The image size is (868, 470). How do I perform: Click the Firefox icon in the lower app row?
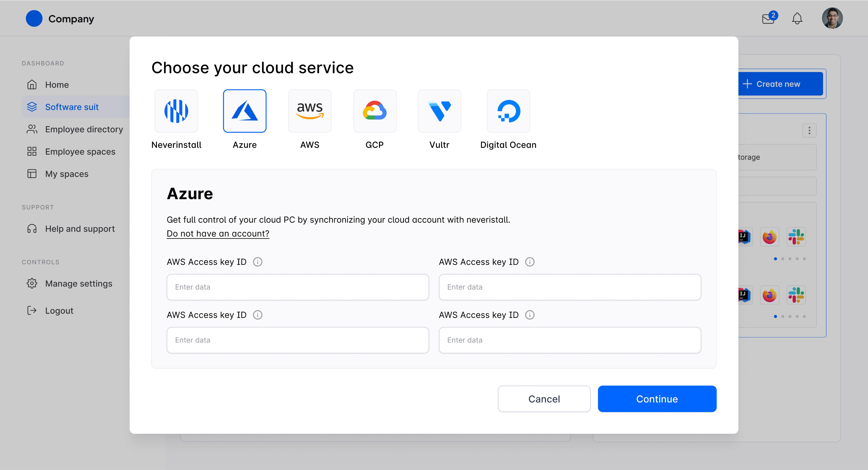point(770,295)
